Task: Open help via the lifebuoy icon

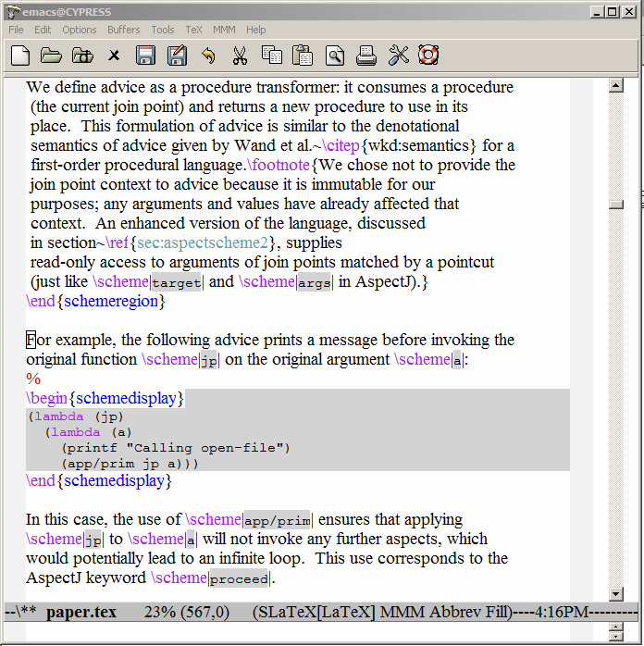Action: [x=428, y=56]
